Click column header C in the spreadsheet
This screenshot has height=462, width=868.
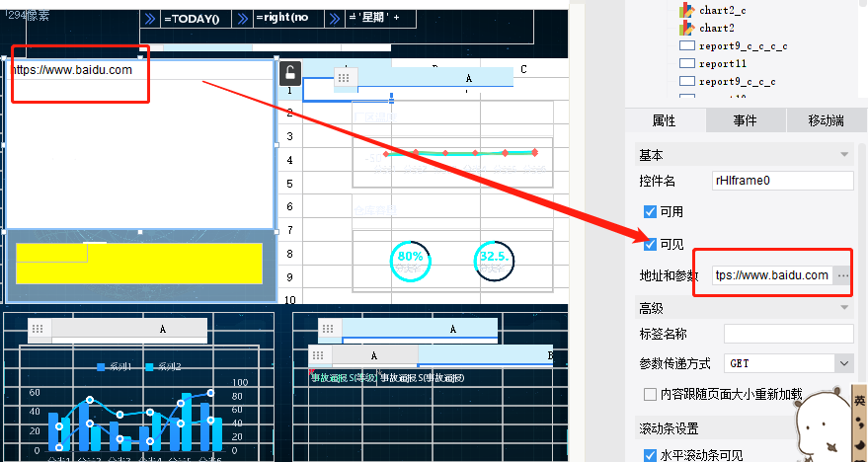[x=523, y=69]
